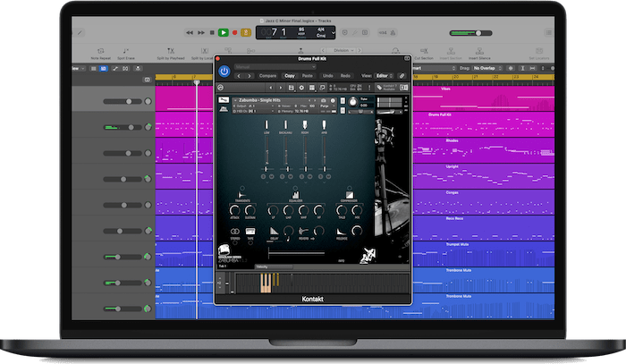Click the yellow cycle button in transport
The width and height of the screenshot is (626, 364).
tap(245, 33)
